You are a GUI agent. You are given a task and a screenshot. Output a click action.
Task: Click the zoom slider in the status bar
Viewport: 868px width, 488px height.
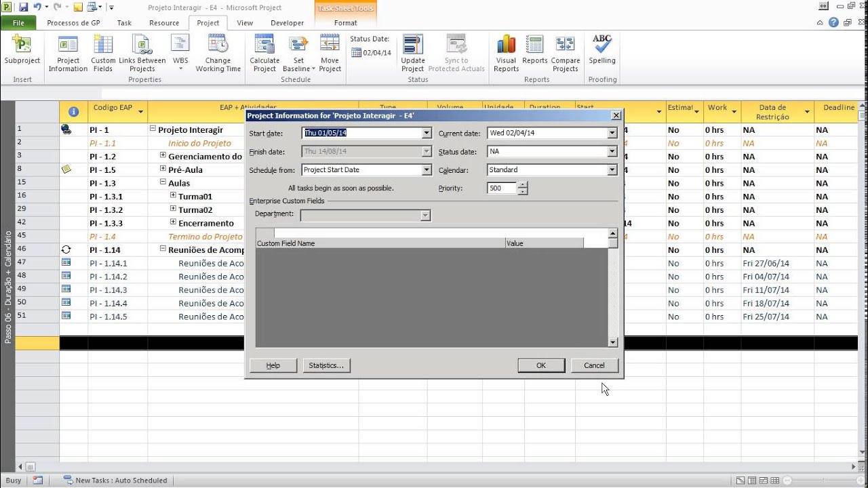[x=823, y=480]
